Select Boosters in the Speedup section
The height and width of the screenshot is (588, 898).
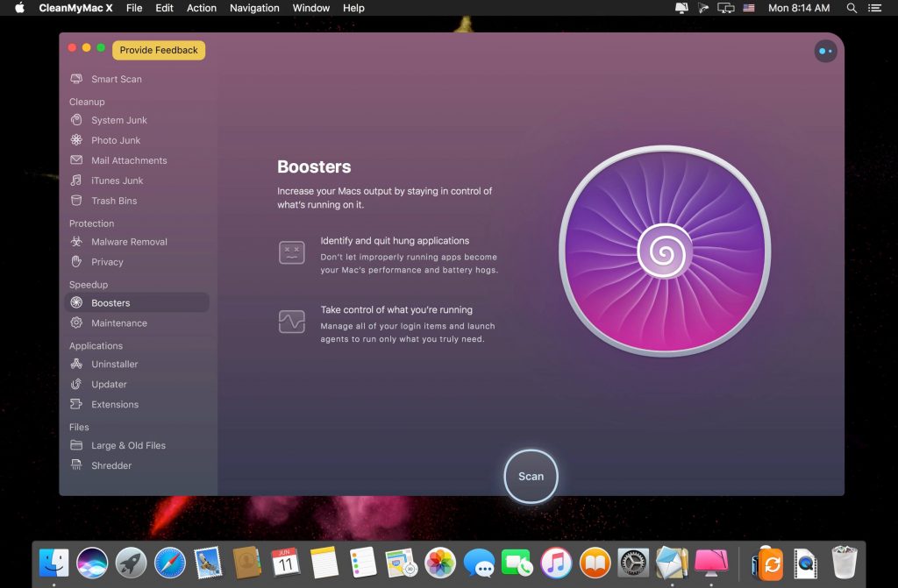pyautogui.click(x=138, y=303)
